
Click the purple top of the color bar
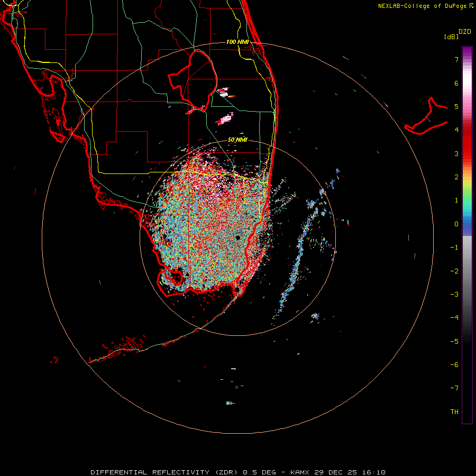[x=467, y=52]
